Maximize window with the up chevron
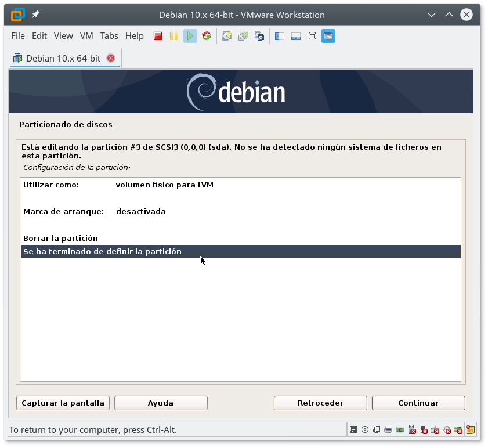This screenshot has width=488, height=448. click(x=449, y=15)
